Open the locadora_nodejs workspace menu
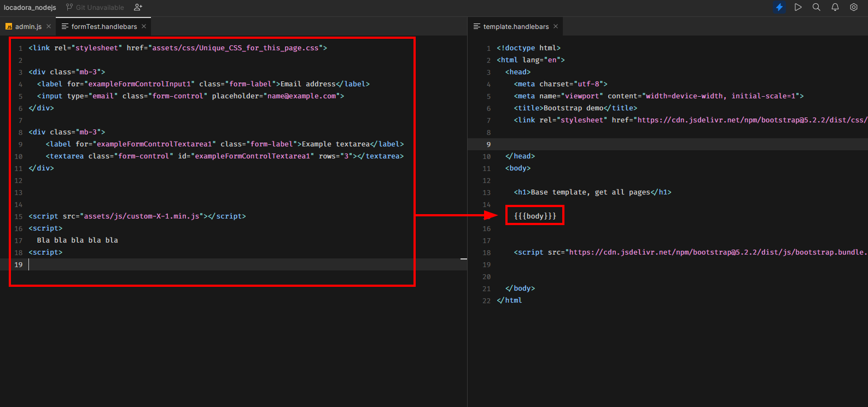Viewport: 868px width, 407px height. (30, 8)
